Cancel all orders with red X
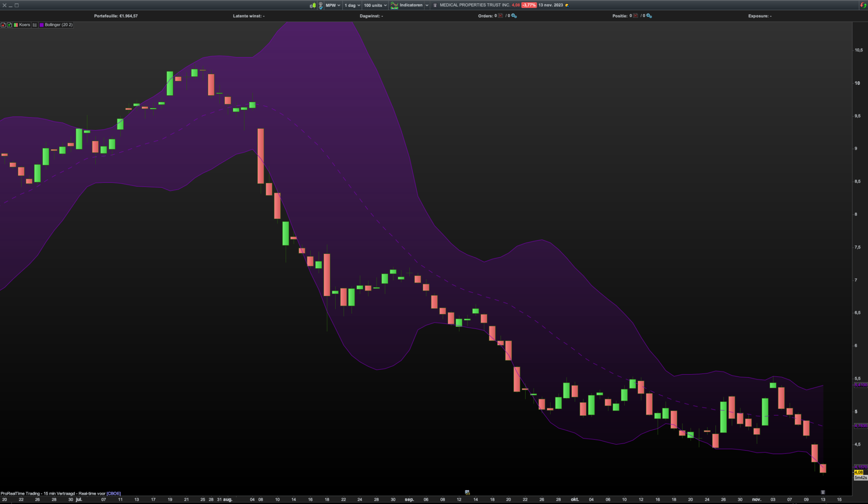The height and width of the screenshot is (504, 868). (501, 16)
